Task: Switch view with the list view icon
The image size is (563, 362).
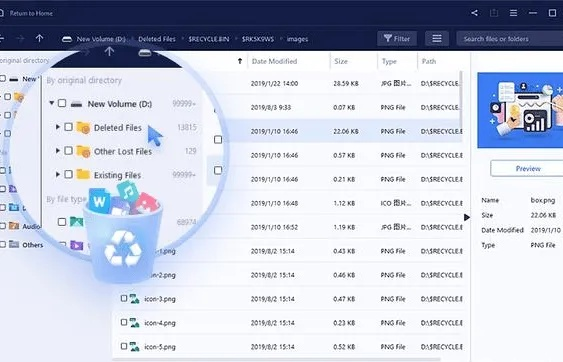Action: [x=437, y=38]
